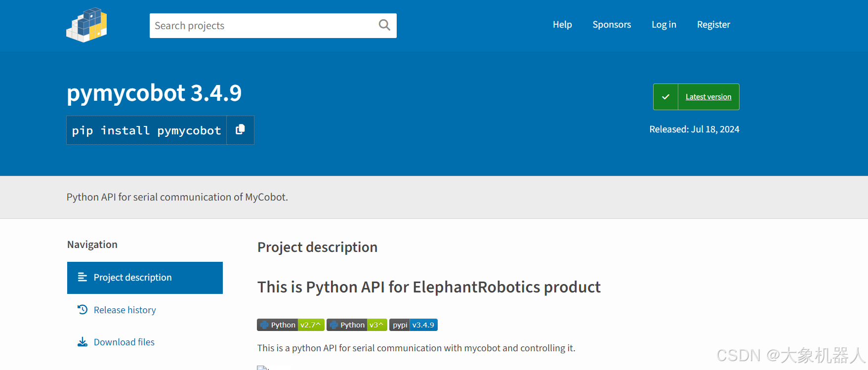Click the pip install pymycobot text
Image resolution: width=868 pixels, height=370 pixels.
pyautogui.click(x=146, y=130)
